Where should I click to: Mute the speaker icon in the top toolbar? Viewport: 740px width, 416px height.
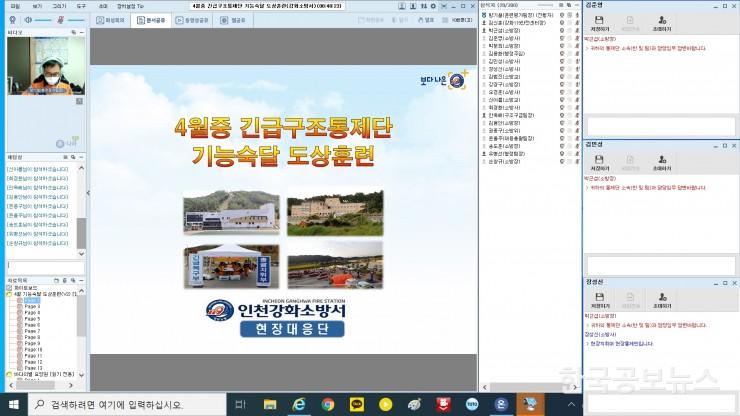(28, 20)
